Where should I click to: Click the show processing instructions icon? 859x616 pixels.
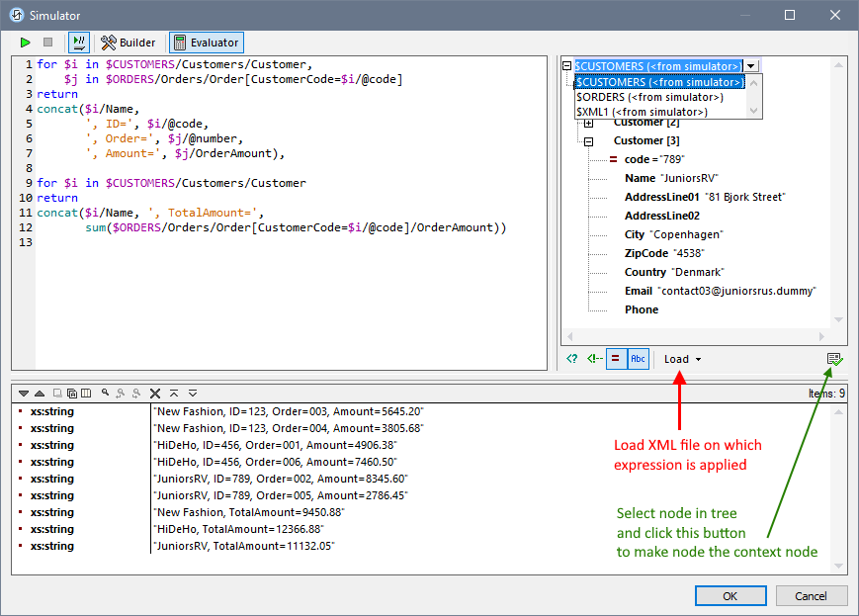pyautogui.click(x=572, y=359)
